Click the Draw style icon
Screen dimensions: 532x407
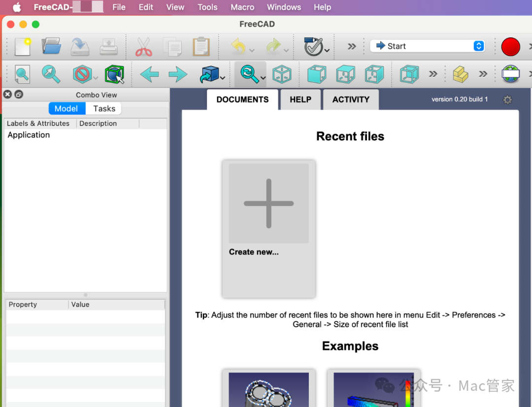[82, 74]
